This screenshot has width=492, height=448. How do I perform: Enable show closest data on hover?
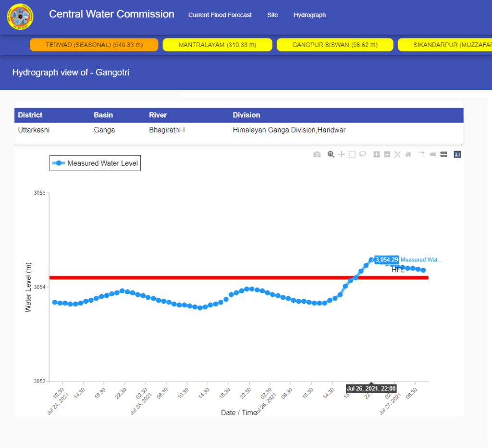[432, 154]
